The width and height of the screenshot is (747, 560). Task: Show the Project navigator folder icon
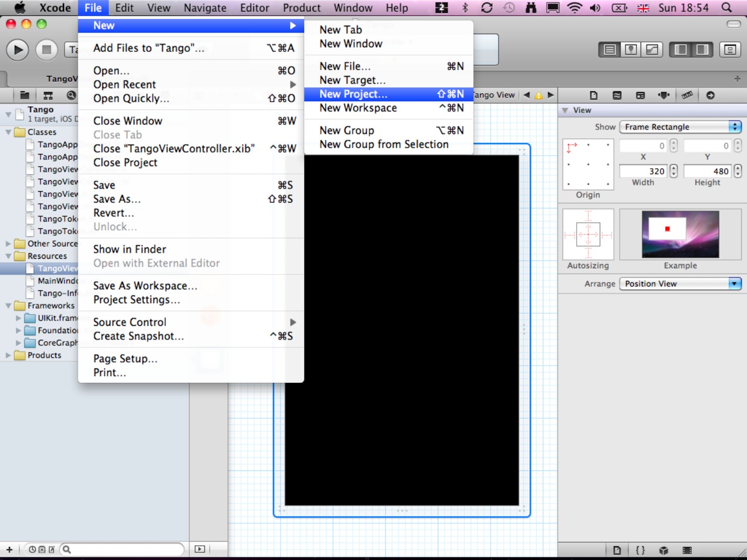[x=25, y=95]
